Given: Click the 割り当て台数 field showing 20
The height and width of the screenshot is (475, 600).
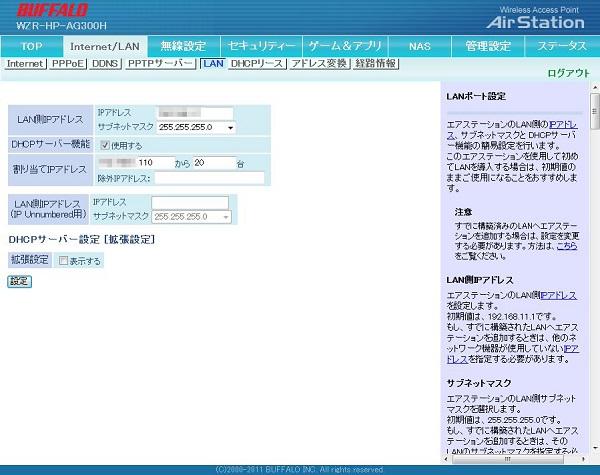Looking at the screenshot, I should (212, 162).
